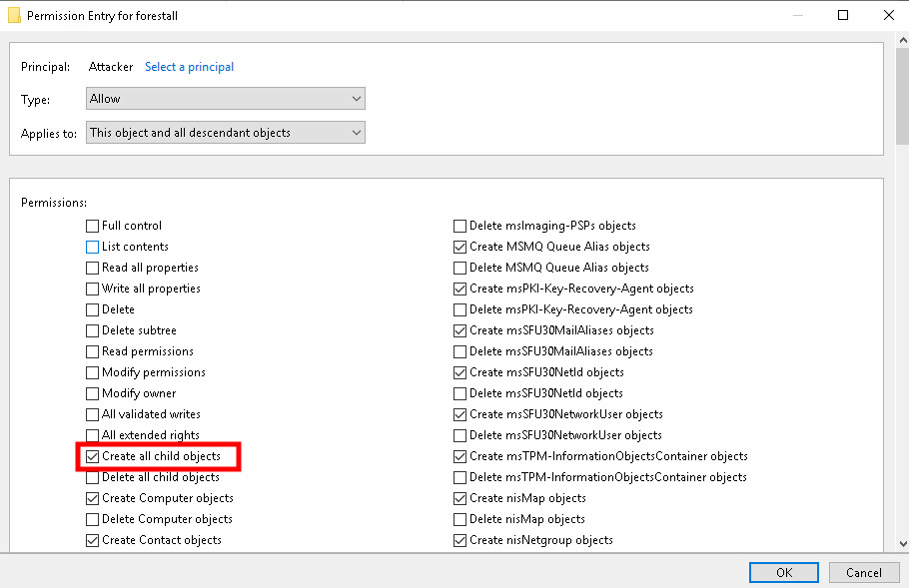Toggle Create MSMQ Queue Alias objects

coord(460,247)
